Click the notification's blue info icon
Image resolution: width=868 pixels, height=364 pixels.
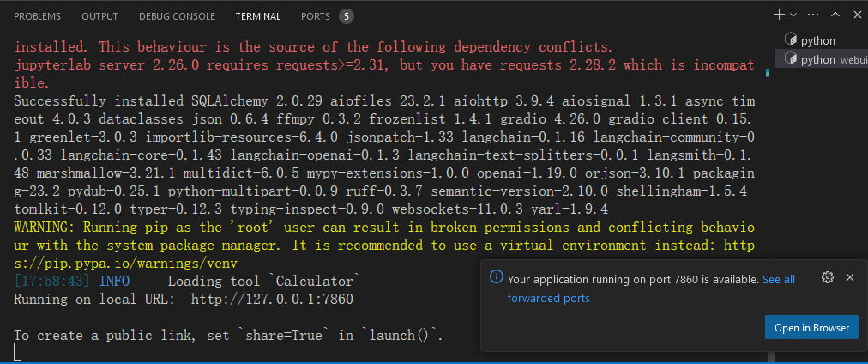coord(496,277)
